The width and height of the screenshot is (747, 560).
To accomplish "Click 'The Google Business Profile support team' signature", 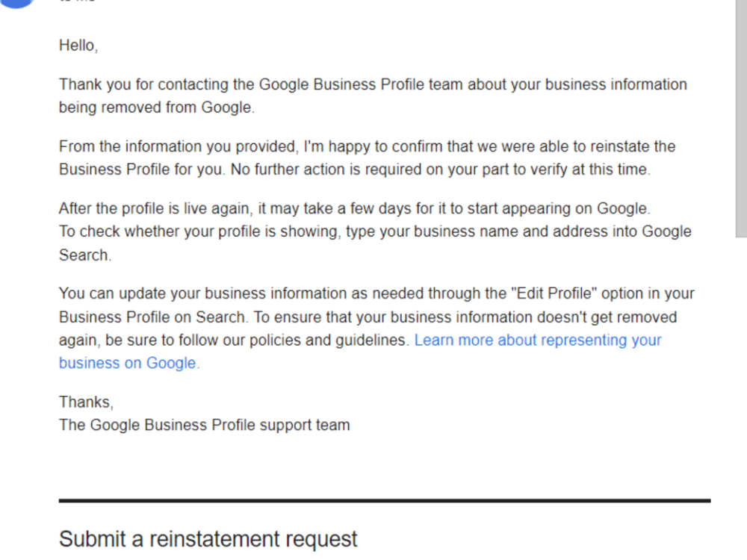I will [x=205, y=425].
